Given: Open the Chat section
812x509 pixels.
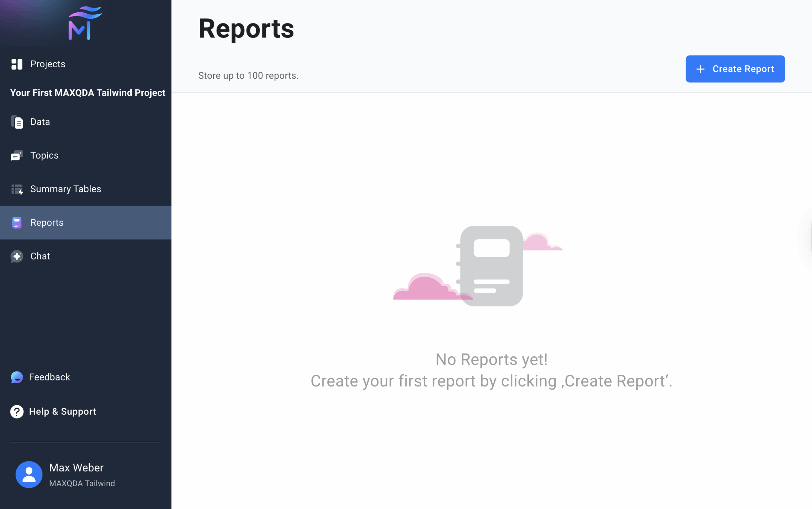Looking at the screenshot, I should coord(40,256).
